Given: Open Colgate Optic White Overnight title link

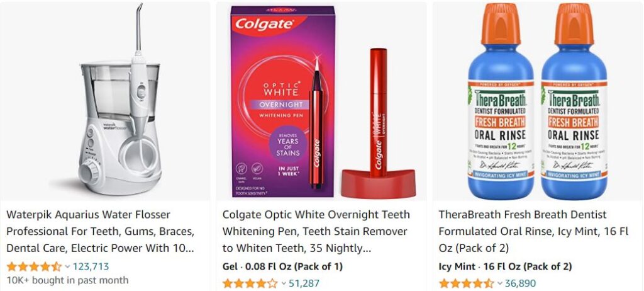Looking at the screenshot, I should click(x=316, y=231).
